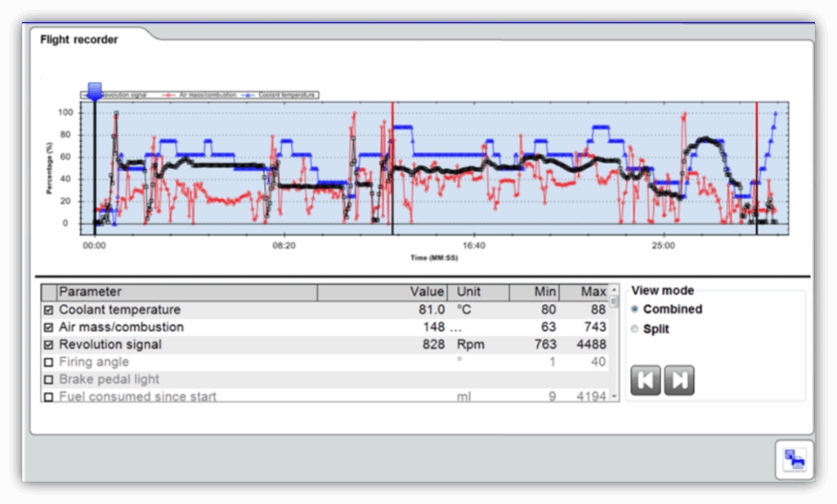Viewport: 837px width, 504px height.
Task: Enable Fuel consumed since start checkbox
Action: (48, 397)
